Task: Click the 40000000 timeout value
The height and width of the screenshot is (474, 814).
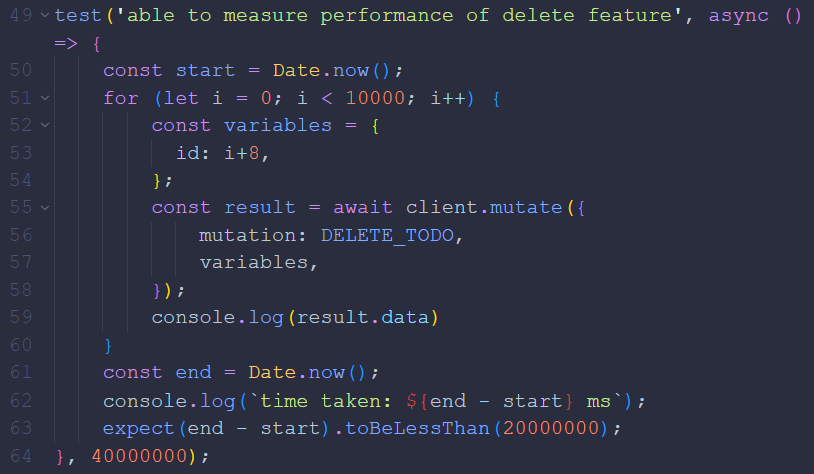Action: click(139, 456)
